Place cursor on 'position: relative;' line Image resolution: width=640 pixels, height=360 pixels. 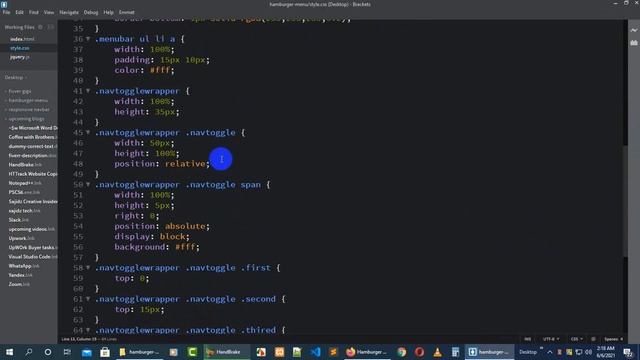click(162, 164)
